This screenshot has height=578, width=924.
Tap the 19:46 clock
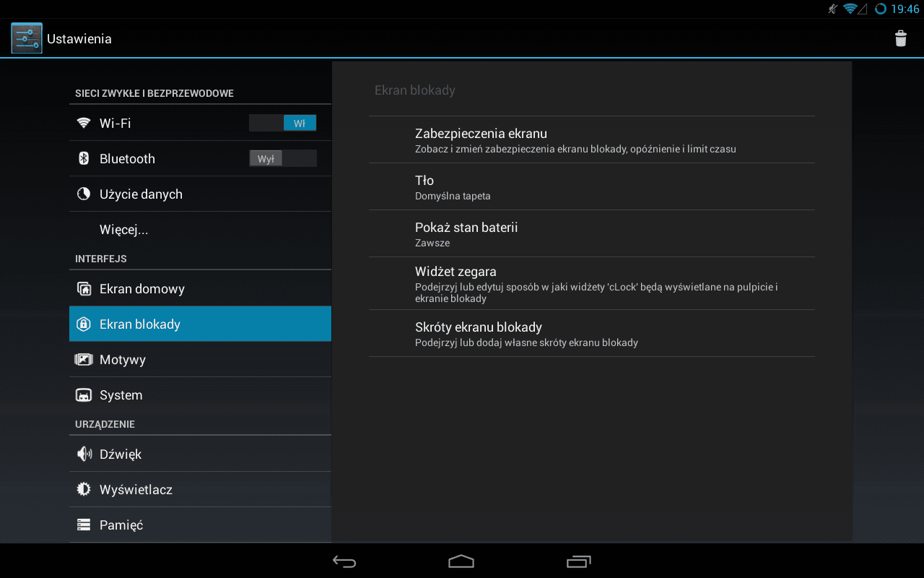pyautogui.click(x=905, y=9)
